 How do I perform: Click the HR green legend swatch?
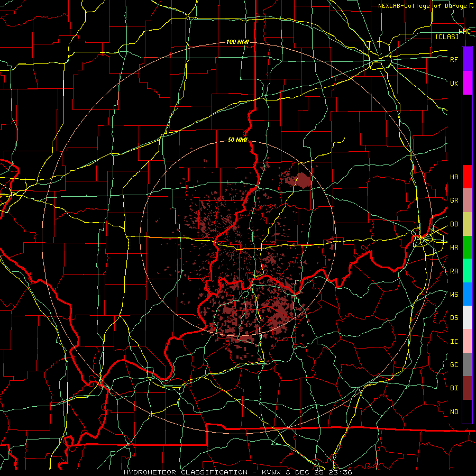467,247
